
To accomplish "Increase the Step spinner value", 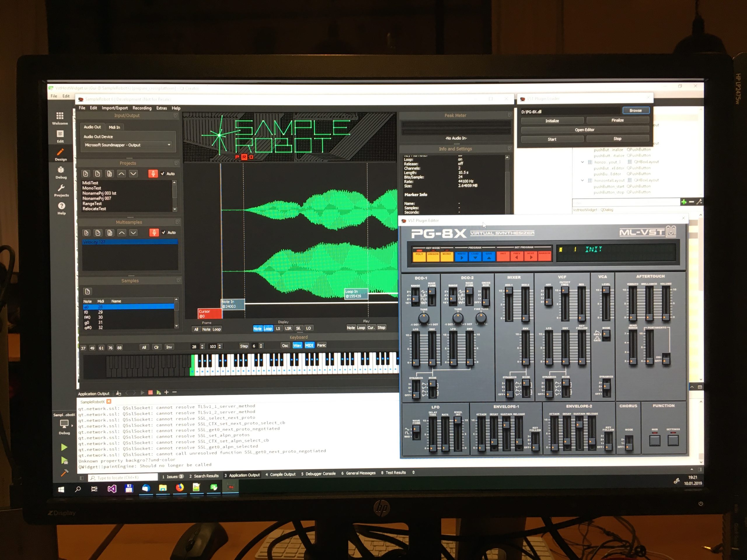I will click(x=261, y=344).
